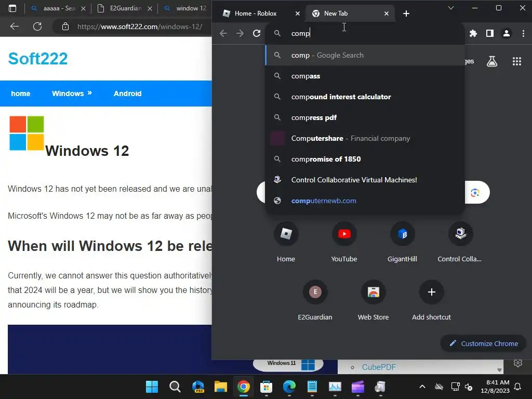532x399 pixels.
Task: Toggle Chrome's side panel icon
Action: point(489,33)
